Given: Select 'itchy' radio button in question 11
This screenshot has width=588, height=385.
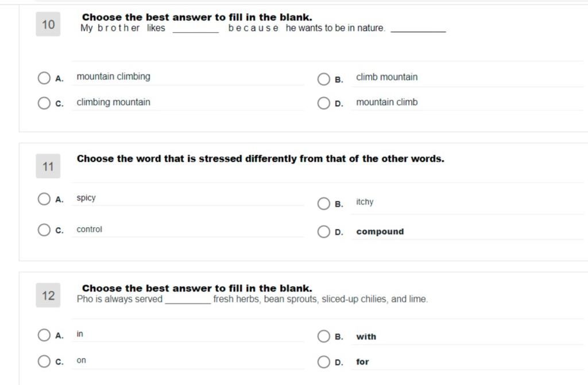Looking at the screenshot, I should click(323, 204).
